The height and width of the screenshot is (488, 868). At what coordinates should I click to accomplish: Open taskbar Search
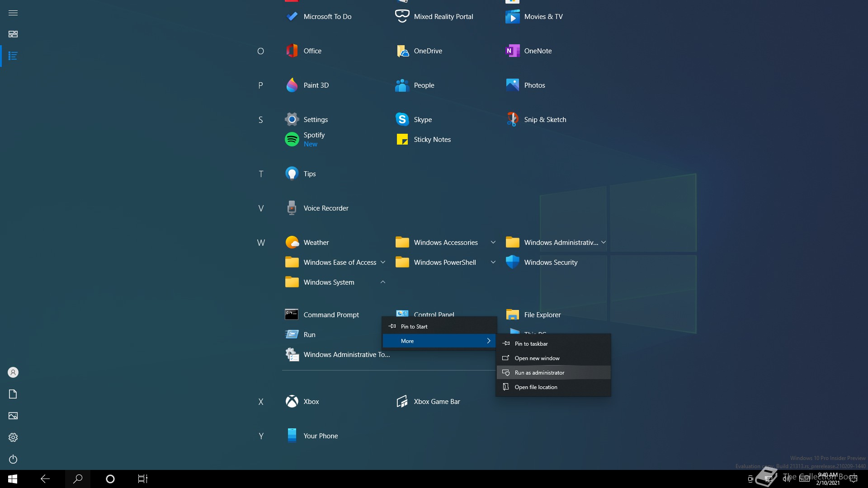click(x=78, y=479)
